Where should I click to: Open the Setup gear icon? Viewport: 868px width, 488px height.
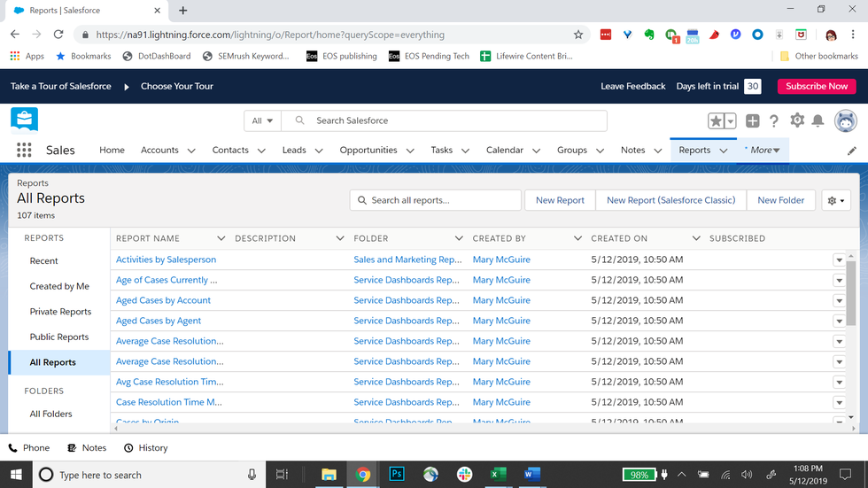pyautogui.click(x=797, y=120)
